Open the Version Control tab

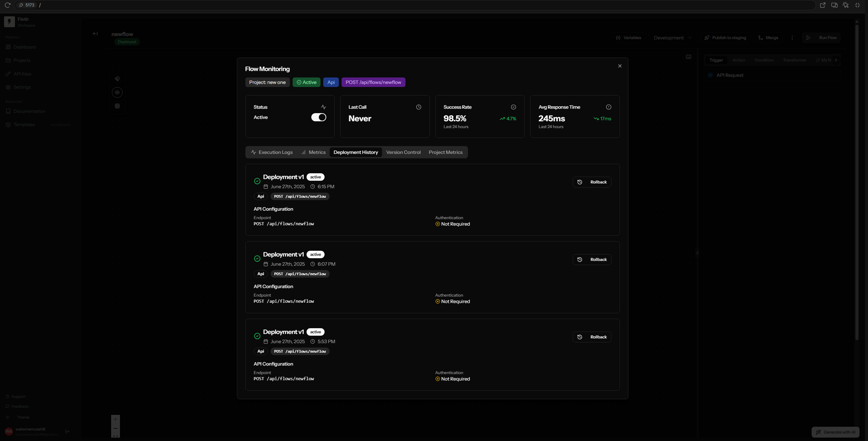(x=403, y=152)
